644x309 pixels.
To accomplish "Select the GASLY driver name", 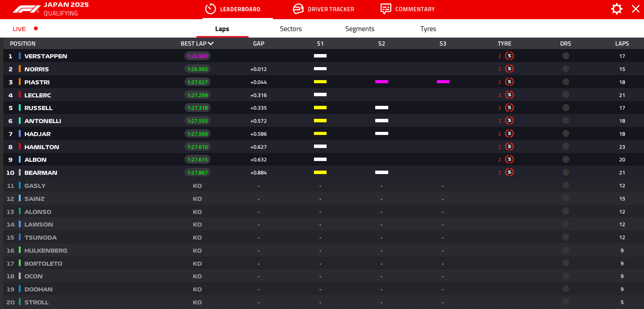I will (35, 186).
